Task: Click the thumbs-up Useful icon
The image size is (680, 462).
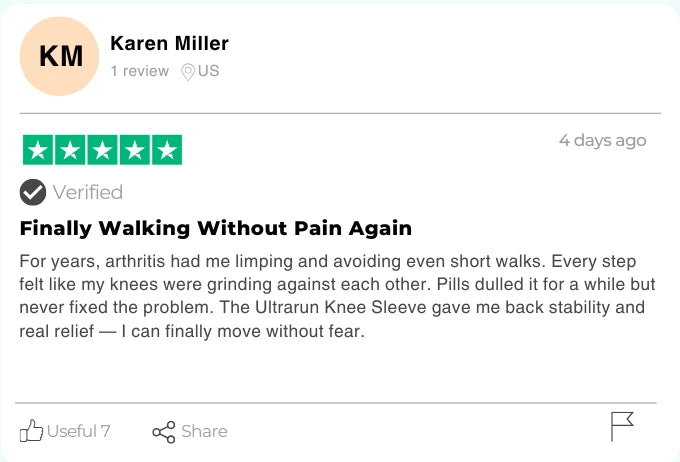Action: point(32,431)
